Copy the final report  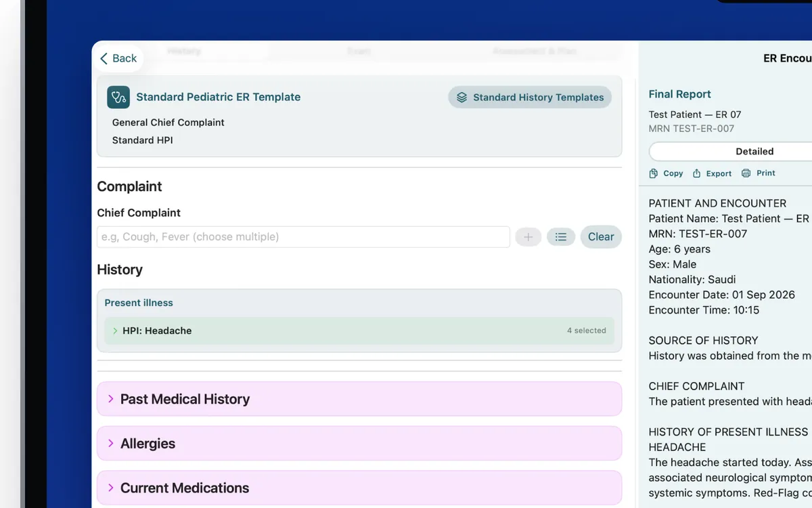[667, 173]
